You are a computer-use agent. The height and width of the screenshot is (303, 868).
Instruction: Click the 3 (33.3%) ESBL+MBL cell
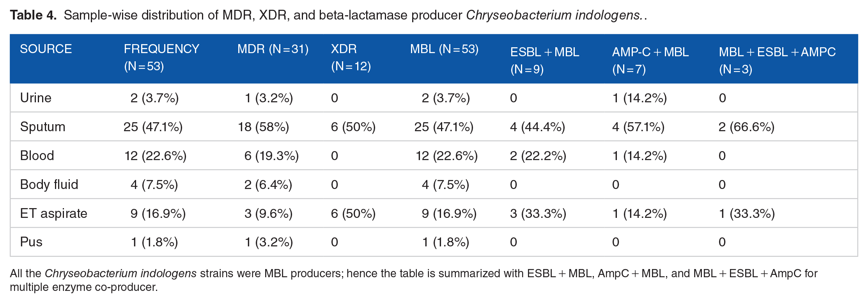(538, 214)
